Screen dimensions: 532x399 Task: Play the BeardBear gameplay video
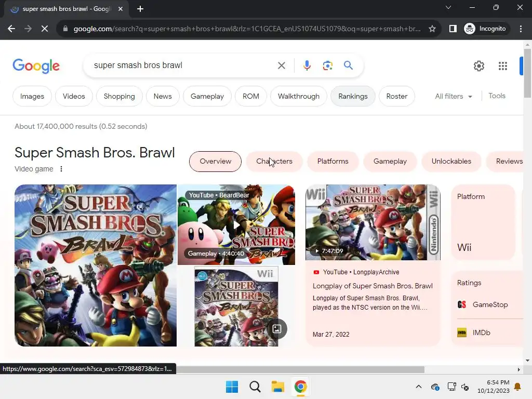pyautogui.click(x=236, y=225)
